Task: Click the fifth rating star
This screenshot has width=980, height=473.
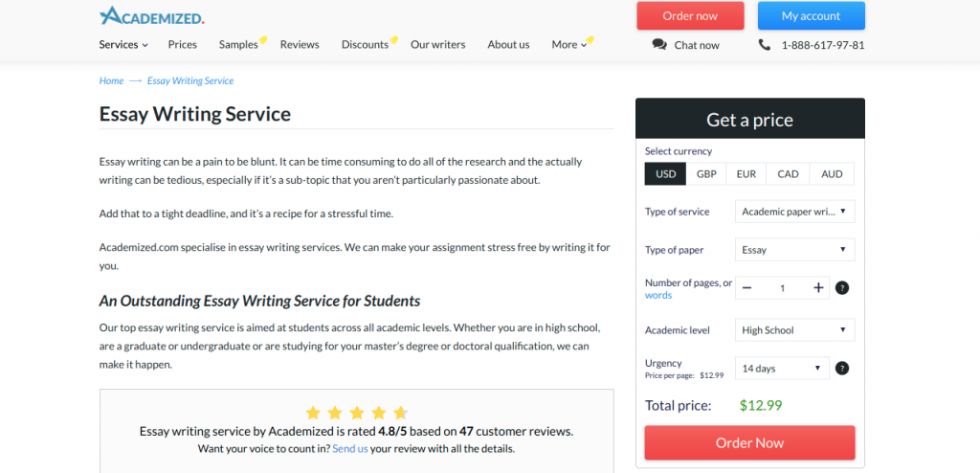Action: [x=401, y=413]
